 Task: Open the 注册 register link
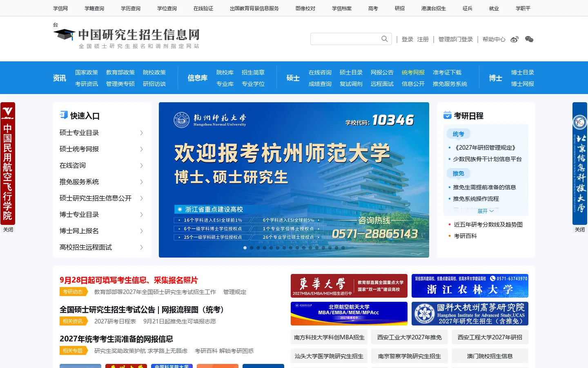pos(423,39)
